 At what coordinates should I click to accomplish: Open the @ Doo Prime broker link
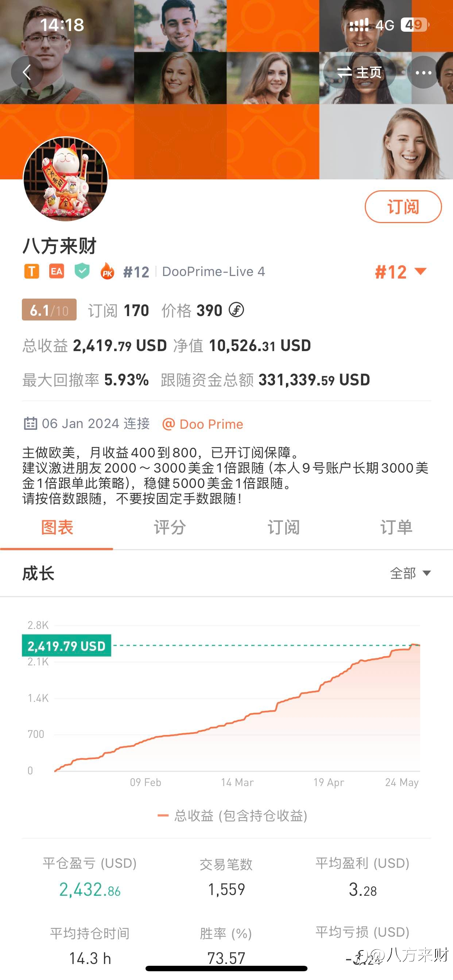(x=202, y=424)
